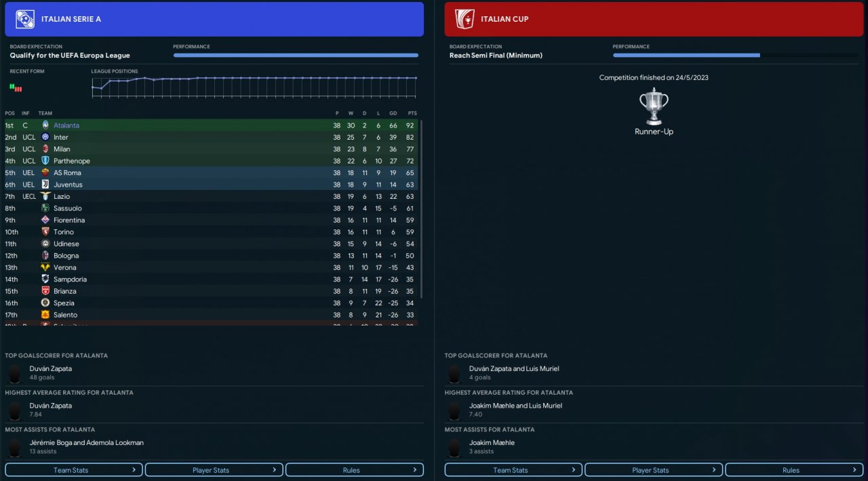Open the Italian Cup header panel
Viewport: 868px width, 481px height.
pos(654,19)
